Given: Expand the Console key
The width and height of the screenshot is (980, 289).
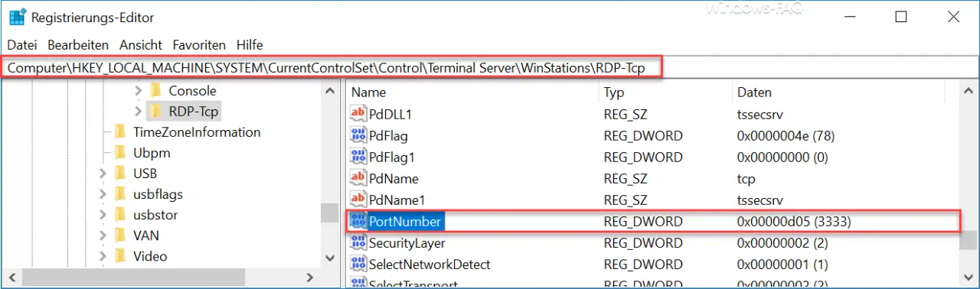Looking at the screenshot, I should [x=138, y=91].
